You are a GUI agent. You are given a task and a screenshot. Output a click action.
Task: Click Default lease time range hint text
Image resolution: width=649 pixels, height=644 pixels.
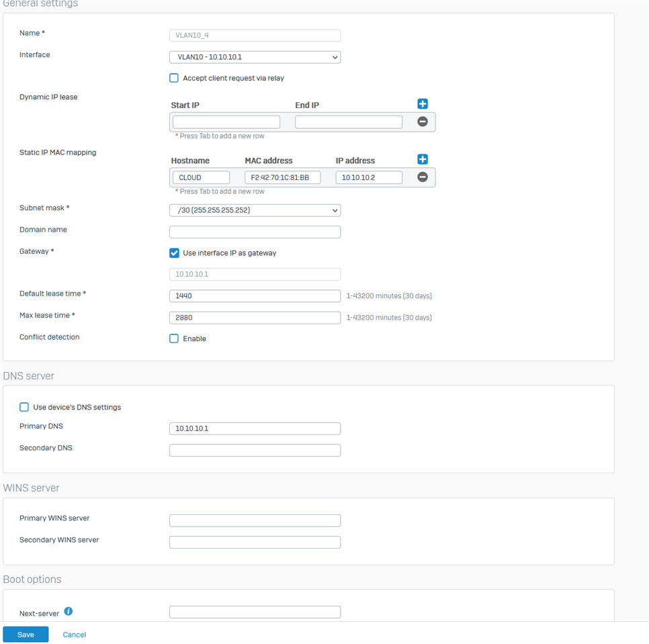(x=389, y=295)
